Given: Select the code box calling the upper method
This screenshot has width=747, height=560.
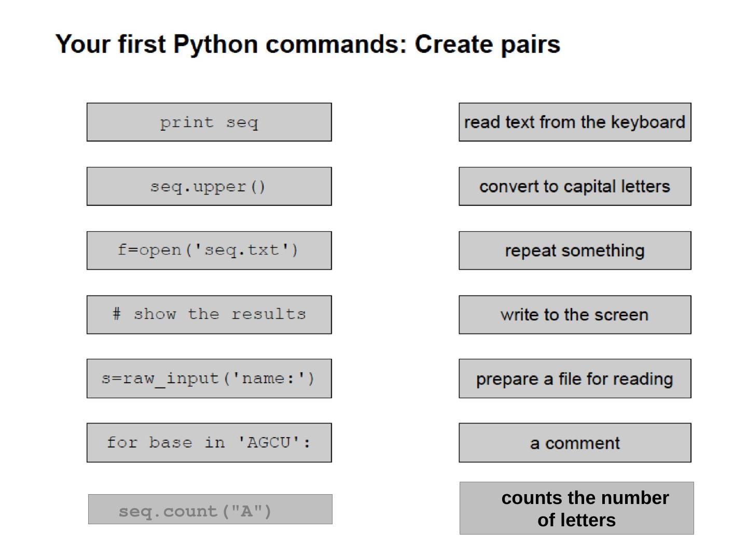Looking at the screenshot, I should pos(209,187).
